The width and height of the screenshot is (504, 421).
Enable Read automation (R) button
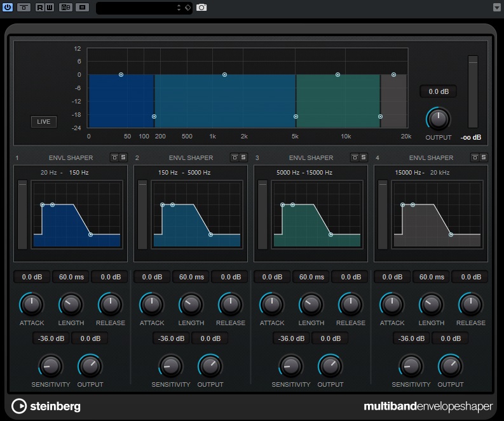pyautogui.click(x=40, y=7)
